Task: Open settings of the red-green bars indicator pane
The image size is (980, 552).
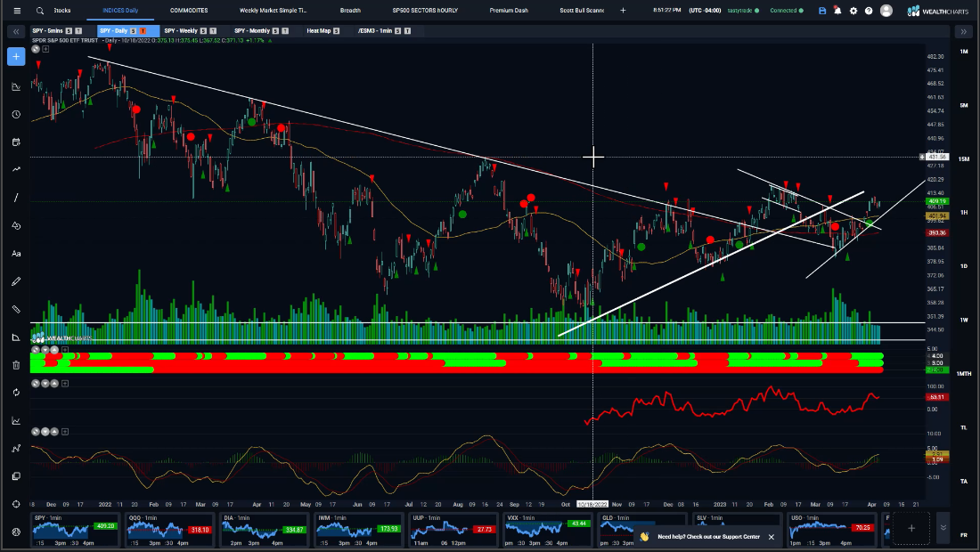Action: 36,350
